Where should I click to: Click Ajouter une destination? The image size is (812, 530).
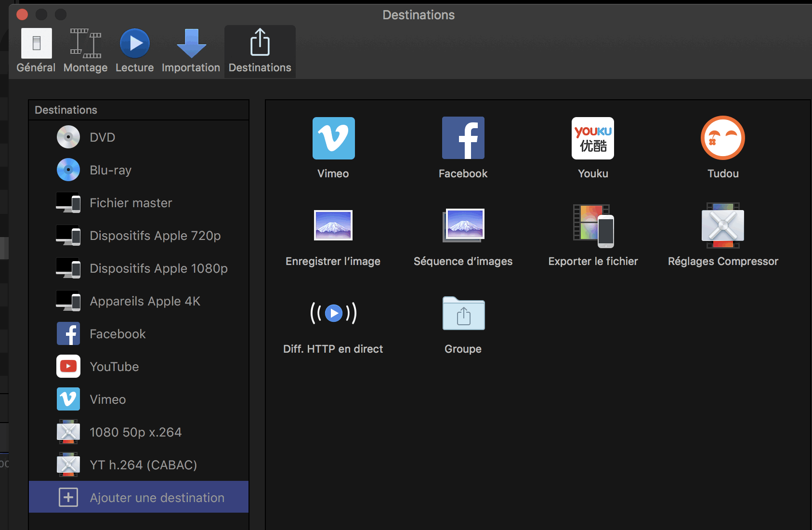(139, 497)
